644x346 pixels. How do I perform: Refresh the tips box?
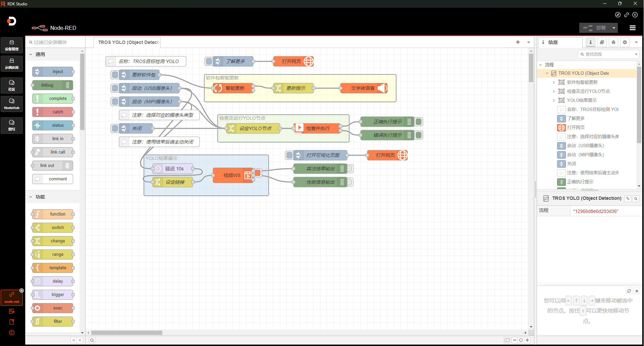[x=629, y=291]
